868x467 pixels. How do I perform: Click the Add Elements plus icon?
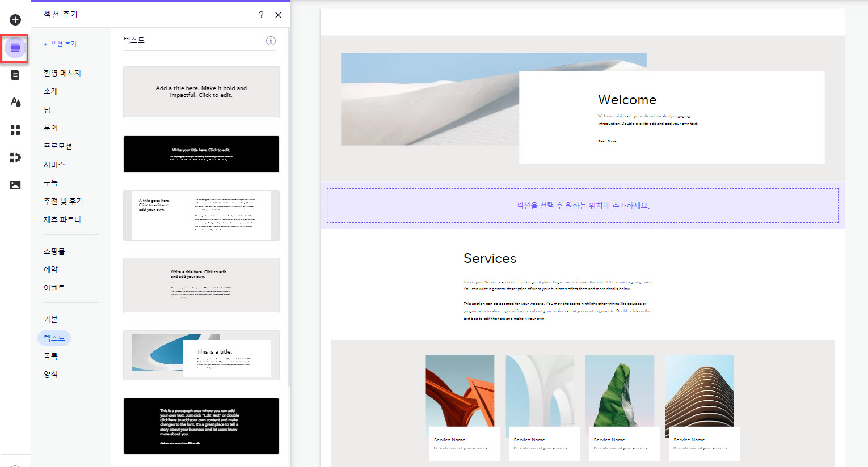[15, 20]
